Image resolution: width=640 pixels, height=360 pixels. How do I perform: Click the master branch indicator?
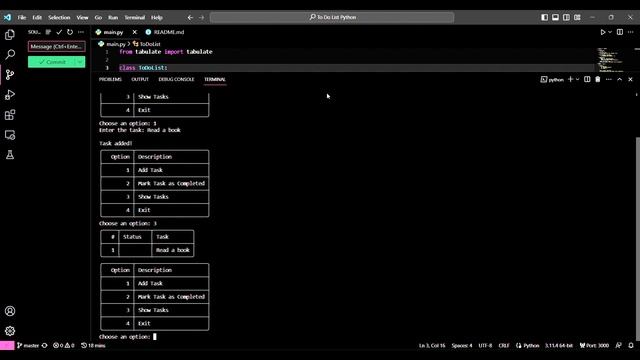pyautogui.click(x=28, y=345)
